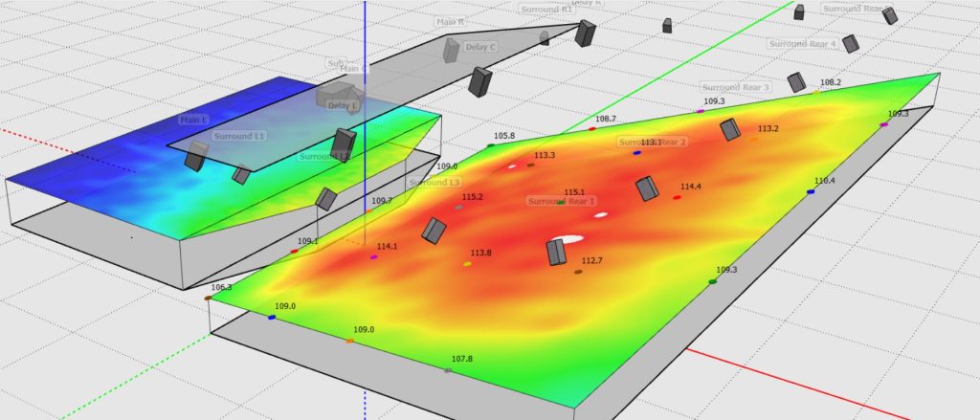
Task: Select the 105.8 SPL reading
Action: [x=504, y=136]
